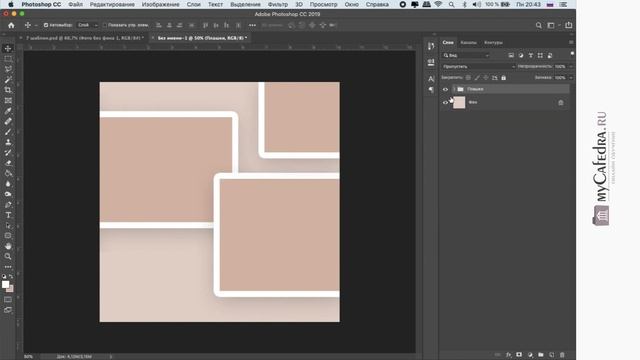Select the Zoom tool in the toolbox

[8, 257]
